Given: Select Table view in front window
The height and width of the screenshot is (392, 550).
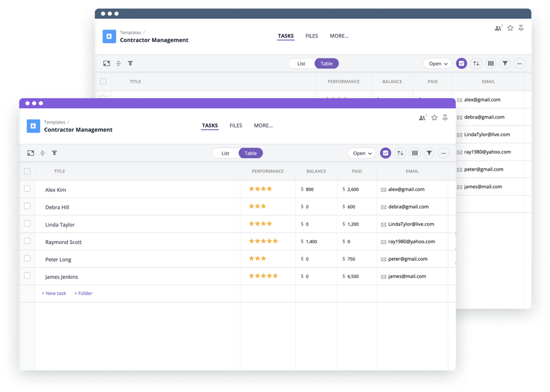Looking at the screenshot, I should pos(250,153).
